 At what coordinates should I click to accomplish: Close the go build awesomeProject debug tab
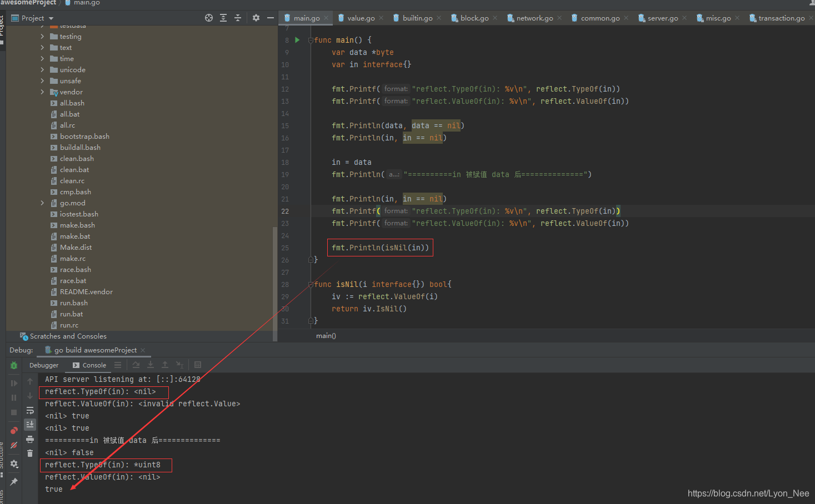[143, 350]
